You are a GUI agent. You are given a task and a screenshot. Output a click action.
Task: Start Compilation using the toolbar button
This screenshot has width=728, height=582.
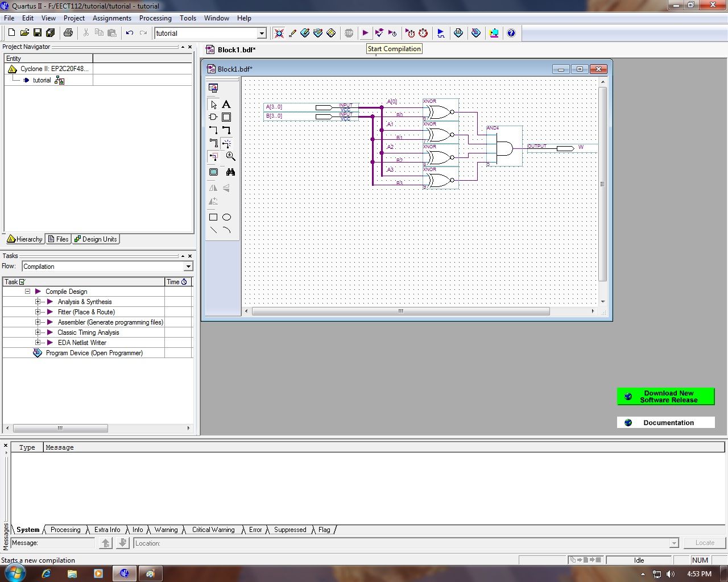365,33
